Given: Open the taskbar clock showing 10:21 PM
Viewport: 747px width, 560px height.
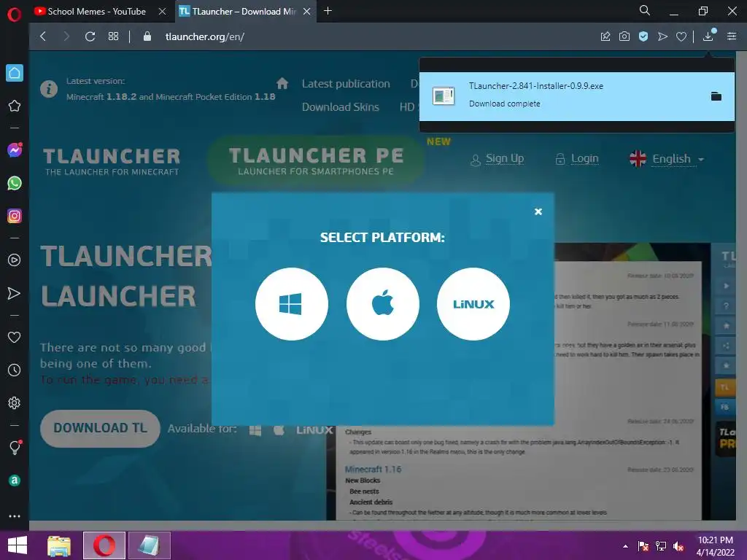Looking at the screenshot, I should (x=716, y=546).
